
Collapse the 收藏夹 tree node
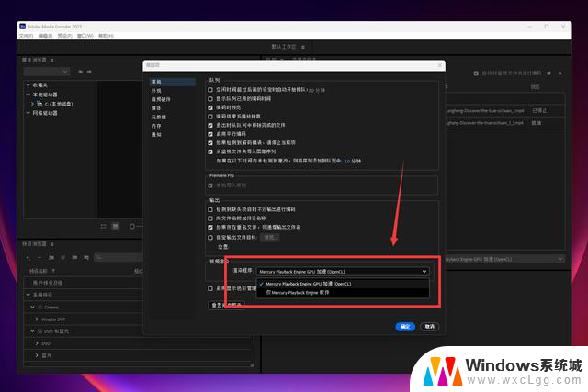(28, 85)
